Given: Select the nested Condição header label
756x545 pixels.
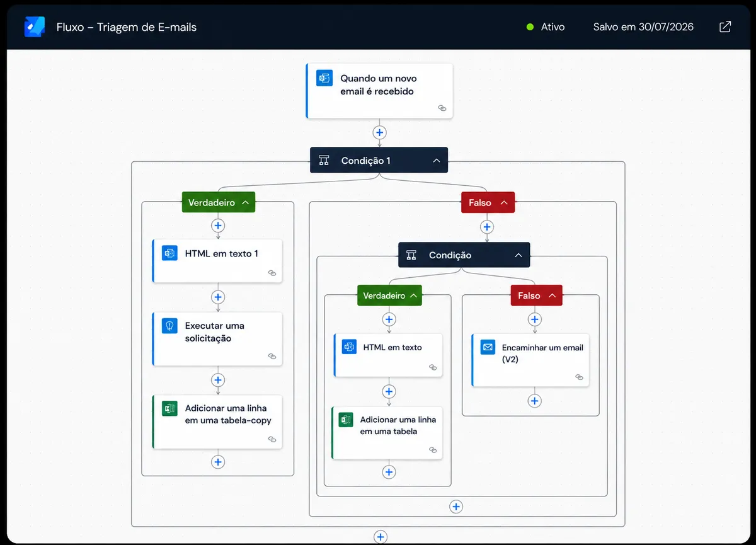Looking at the screenshot, I should tap(450, 255).
